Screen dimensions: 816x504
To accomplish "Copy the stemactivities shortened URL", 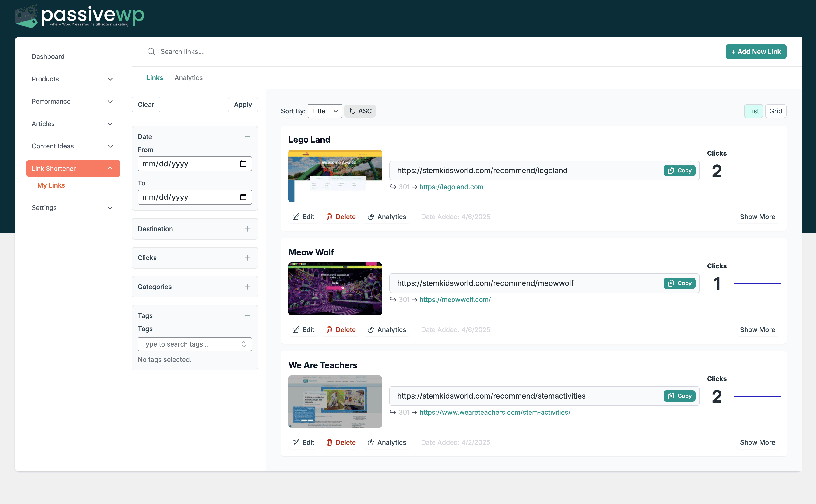I will pyautogui.click(x=679, y=396).
